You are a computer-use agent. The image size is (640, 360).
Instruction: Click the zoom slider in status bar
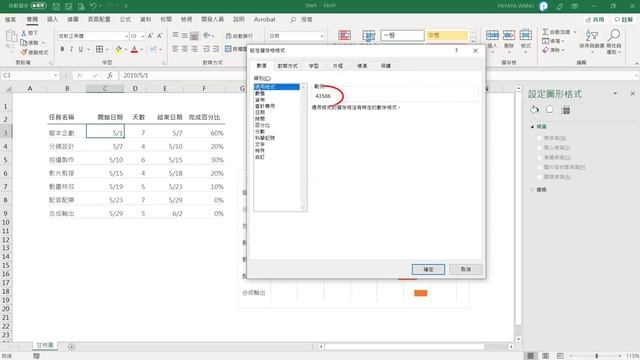596,356
